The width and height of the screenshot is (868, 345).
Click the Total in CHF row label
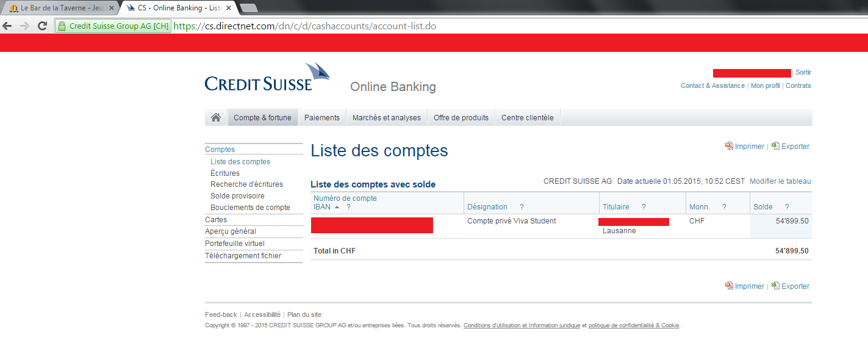click(x=334, y=251)
